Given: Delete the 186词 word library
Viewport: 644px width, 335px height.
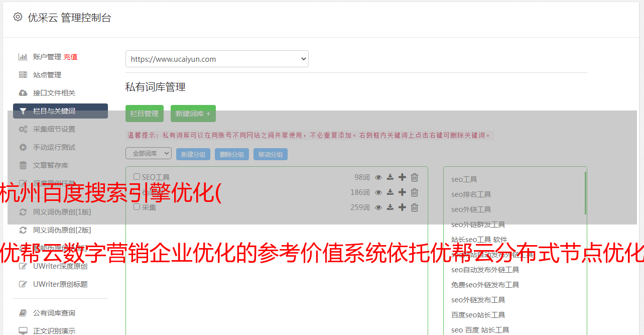Looking at the screenshot, I should [x=415, y=192].
